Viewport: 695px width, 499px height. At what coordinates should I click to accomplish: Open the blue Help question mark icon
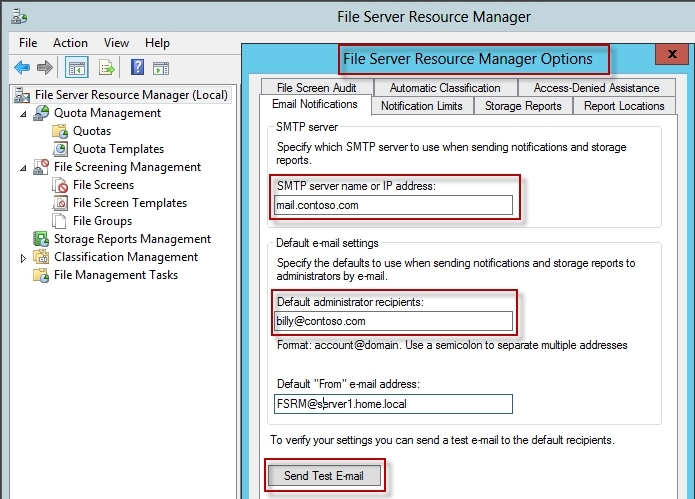(137, 67)
